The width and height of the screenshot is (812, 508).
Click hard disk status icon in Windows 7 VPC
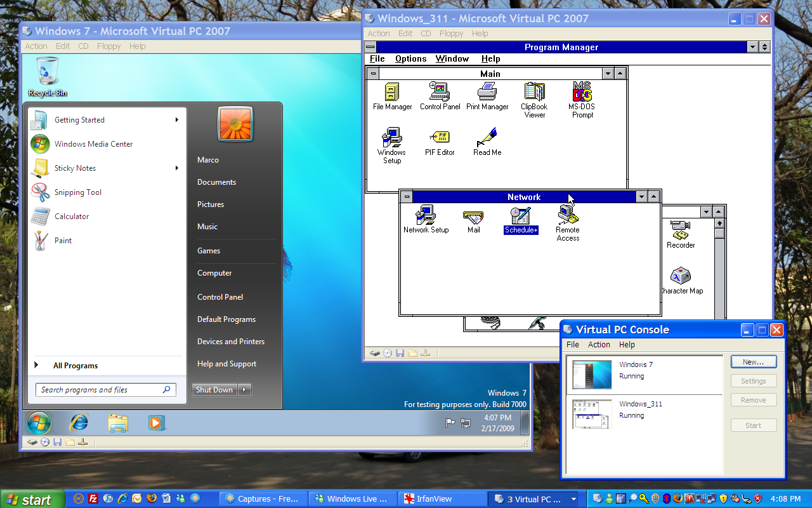[x=32, y=442]
